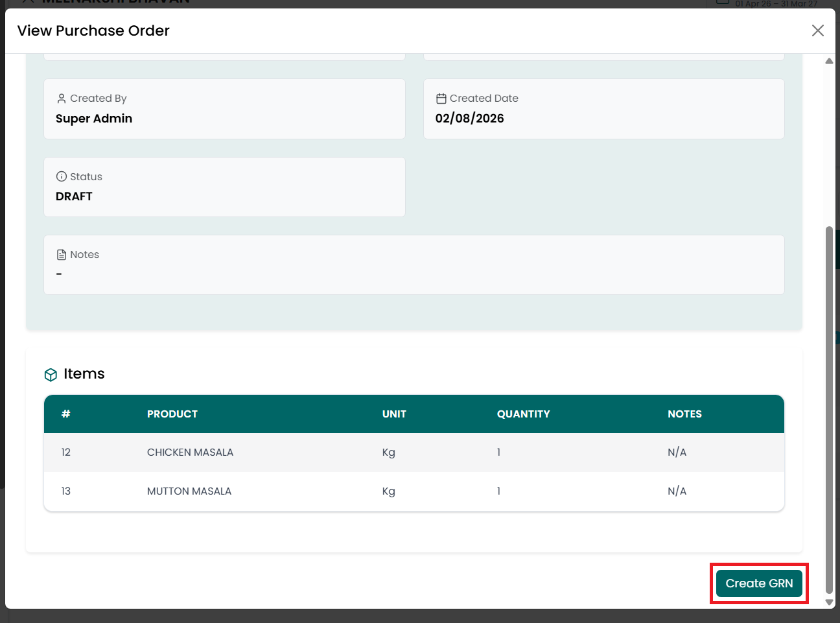840x623 pixels.
Task: Select the MUTTON MASALA product cell
Action: click(x=189, y=491)
